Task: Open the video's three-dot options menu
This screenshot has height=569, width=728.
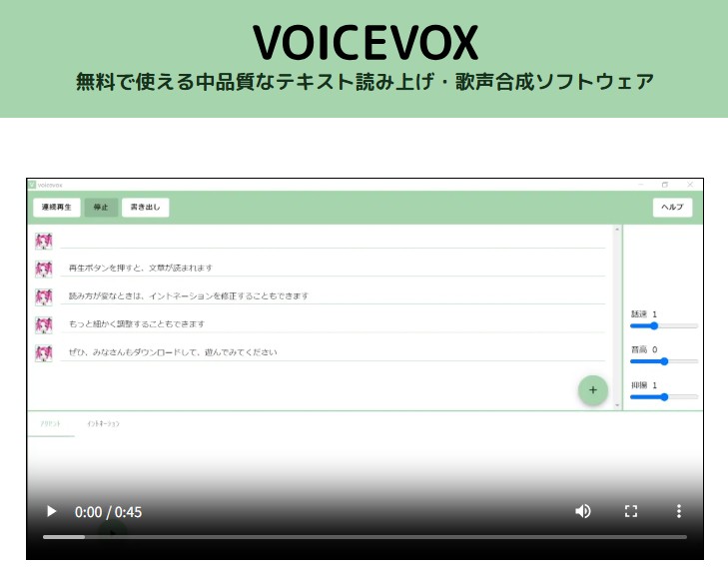Action: click(x=679, y=511)
